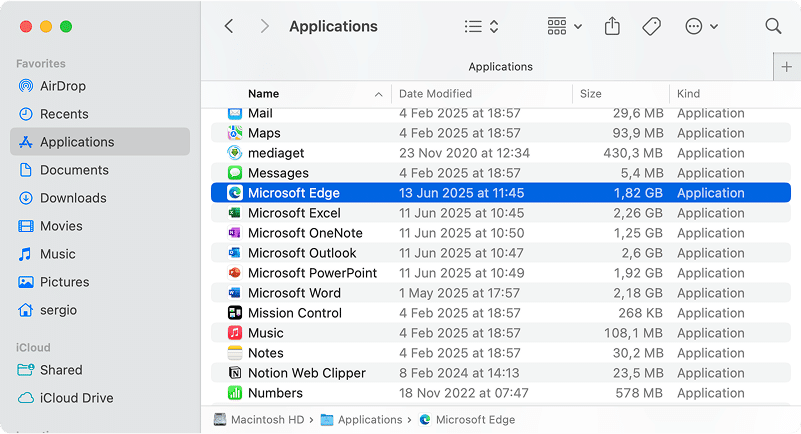The height and width of the screenshot is (434, 801).
Task: Click the Messages name text
Action: [x=278, y=174]
